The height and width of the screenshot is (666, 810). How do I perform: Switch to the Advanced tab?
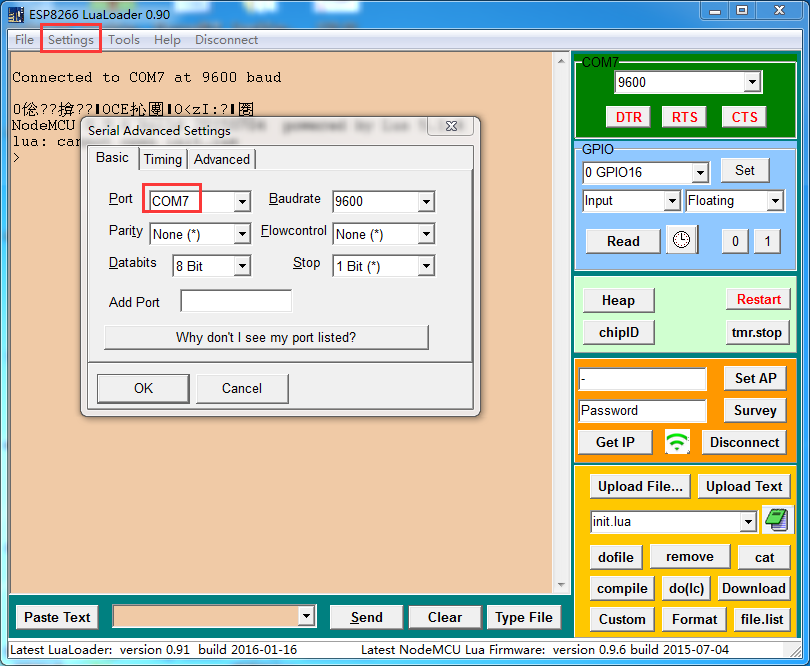222,159
